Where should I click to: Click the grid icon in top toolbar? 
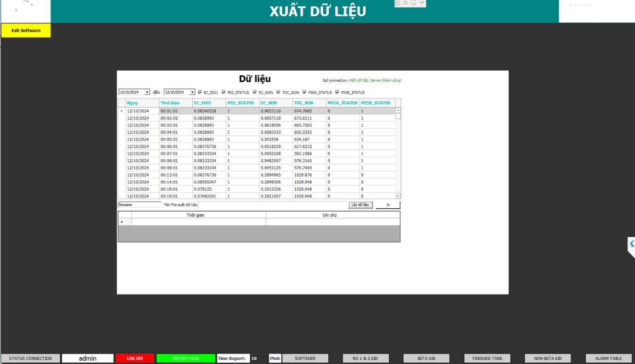tap(398, 3)
